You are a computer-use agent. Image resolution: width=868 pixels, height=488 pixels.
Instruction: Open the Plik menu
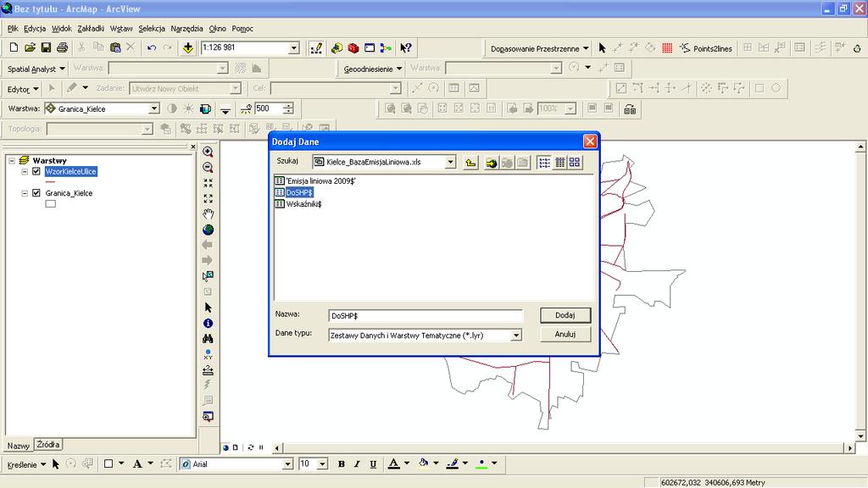(13, 29)
